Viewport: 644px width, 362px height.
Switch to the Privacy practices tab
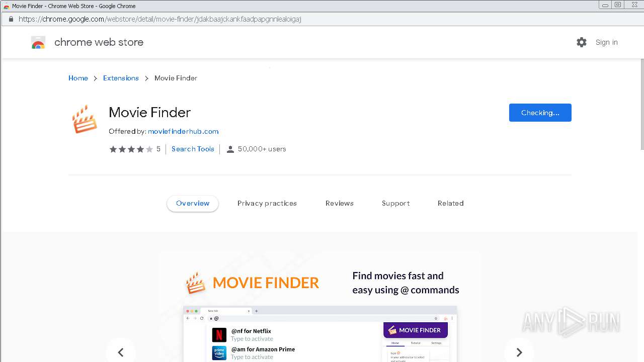pyautogui.click(x=267, y=204)
